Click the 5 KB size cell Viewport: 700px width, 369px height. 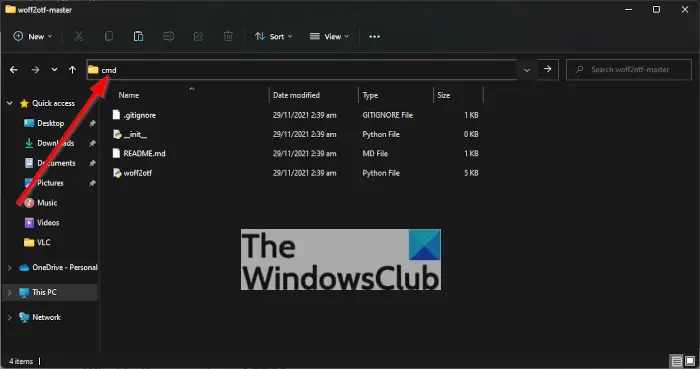tap(471, 173)
